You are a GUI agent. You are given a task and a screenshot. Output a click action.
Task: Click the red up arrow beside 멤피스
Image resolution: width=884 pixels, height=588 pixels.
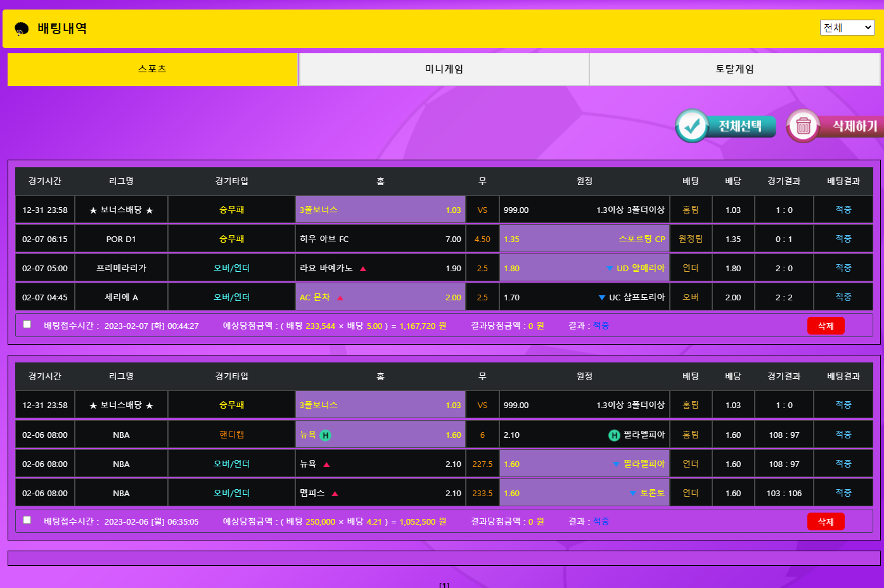(x=335, y=494)
